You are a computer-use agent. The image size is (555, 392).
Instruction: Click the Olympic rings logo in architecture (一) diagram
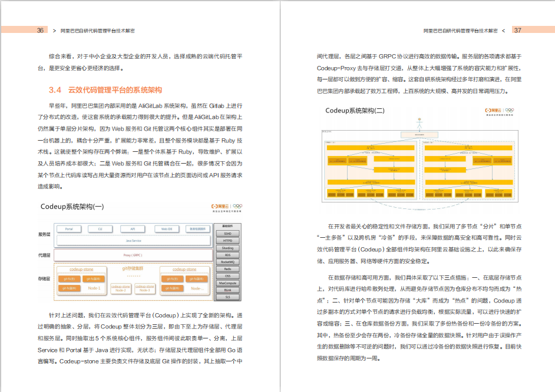(x=237, y=206)
